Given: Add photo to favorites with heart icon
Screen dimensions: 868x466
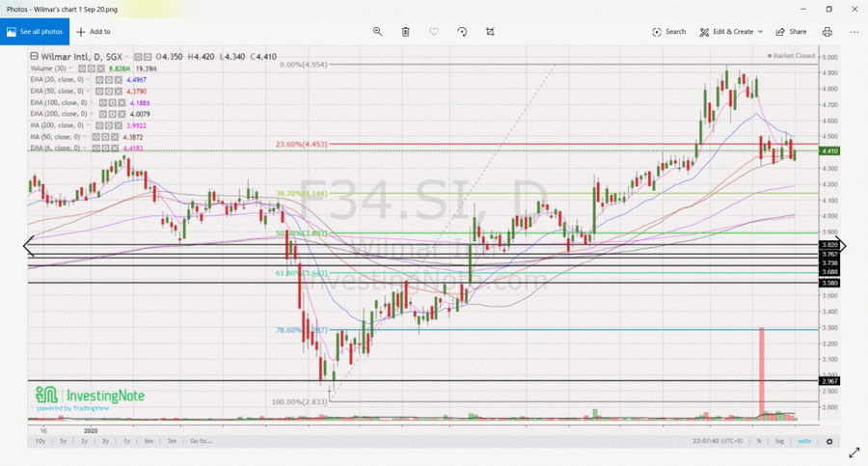Looking at the screenshot, I should pyautogui.click(x=434, y=32).
